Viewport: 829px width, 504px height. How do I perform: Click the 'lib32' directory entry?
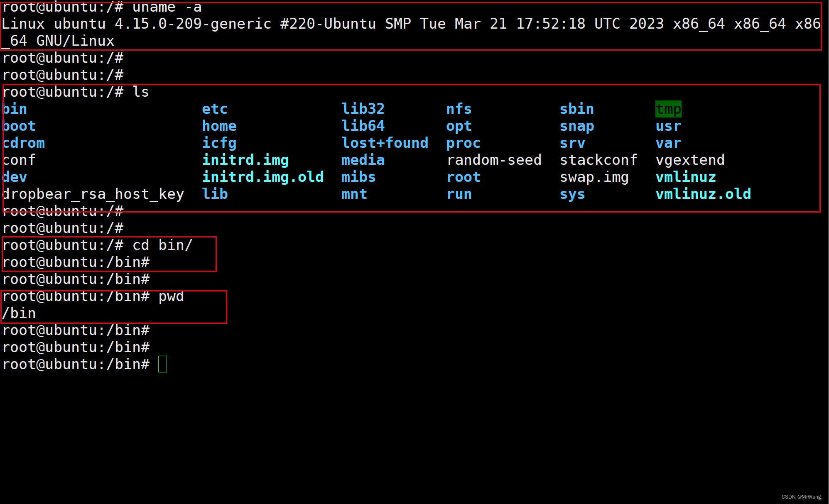363,109
